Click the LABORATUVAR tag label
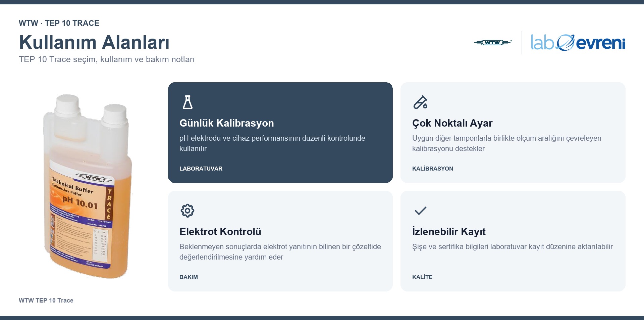The image size is (644, 320). [201, 169]
